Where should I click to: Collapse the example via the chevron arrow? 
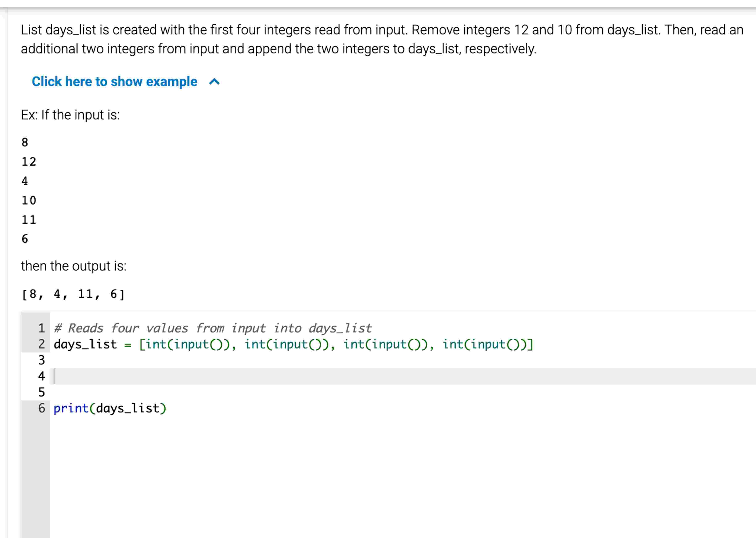214,82
